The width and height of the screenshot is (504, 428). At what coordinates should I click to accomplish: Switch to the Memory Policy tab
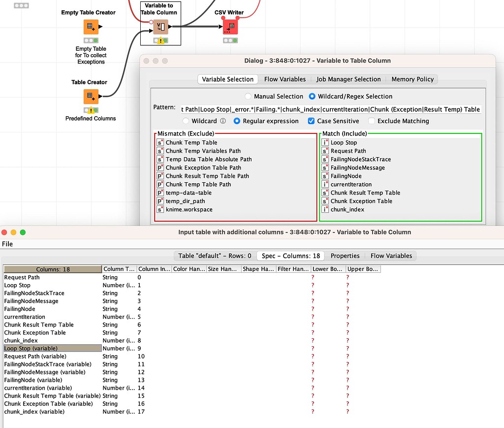(412, 79)
